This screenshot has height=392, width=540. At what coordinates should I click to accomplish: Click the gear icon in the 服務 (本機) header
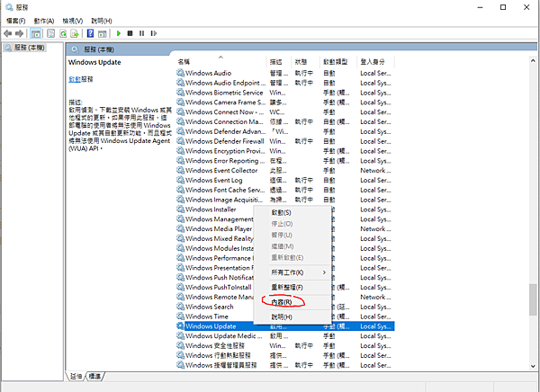[75, 49]
